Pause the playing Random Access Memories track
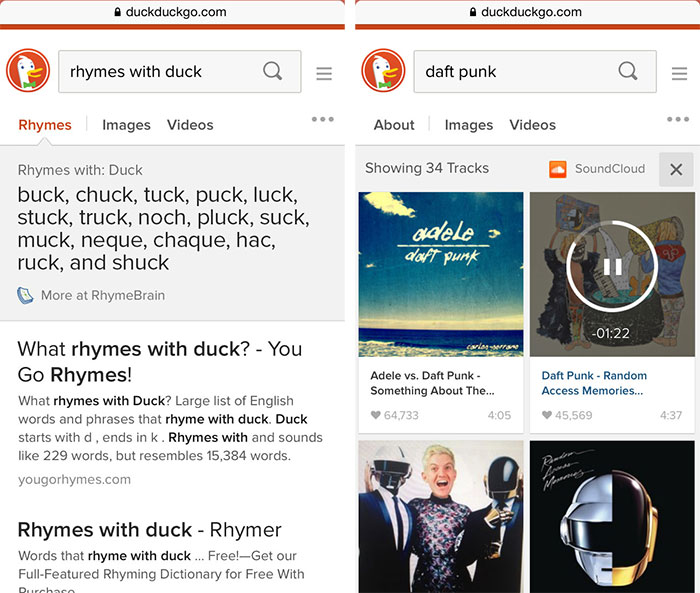 point(612,267)
